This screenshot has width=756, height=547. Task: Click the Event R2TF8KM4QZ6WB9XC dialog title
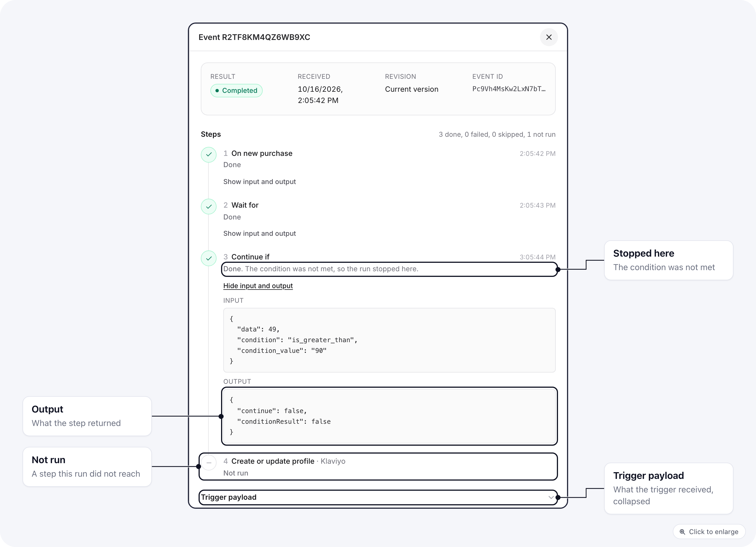pos(254,37)
